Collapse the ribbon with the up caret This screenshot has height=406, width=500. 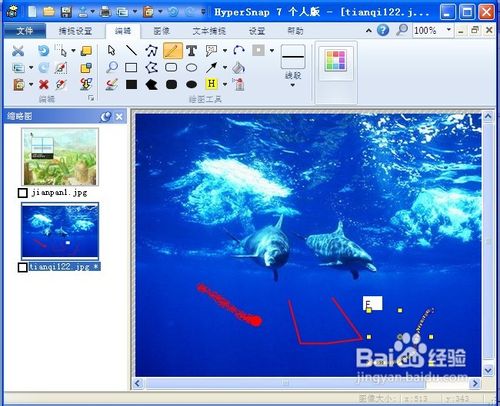(x=369, y=30)
